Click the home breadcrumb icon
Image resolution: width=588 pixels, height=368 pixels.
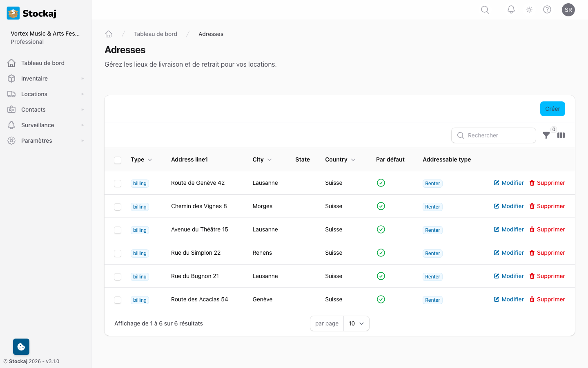pos(109,34)
